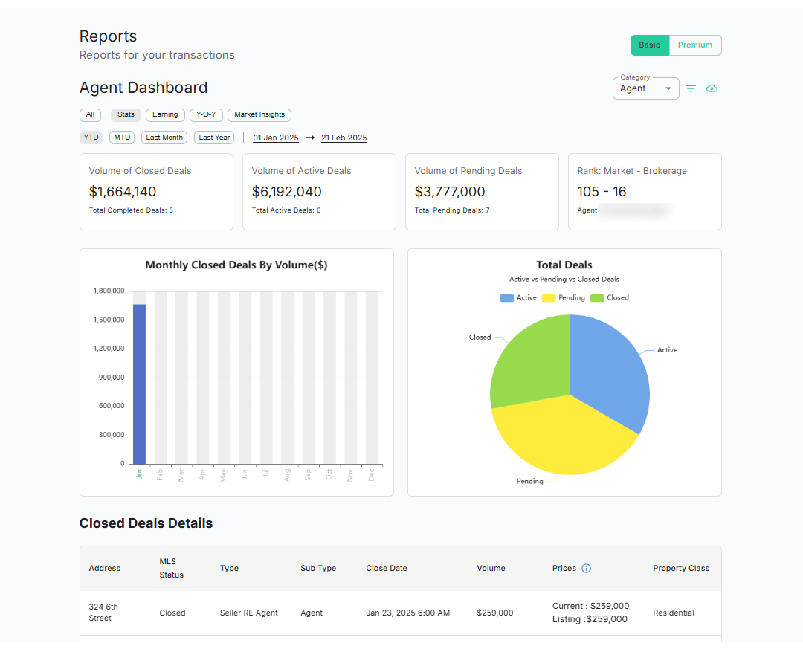Image resolution: width=803 pixels, height=672 pixels.
Task: Show the All reports tab
Action: pos(90,114)
